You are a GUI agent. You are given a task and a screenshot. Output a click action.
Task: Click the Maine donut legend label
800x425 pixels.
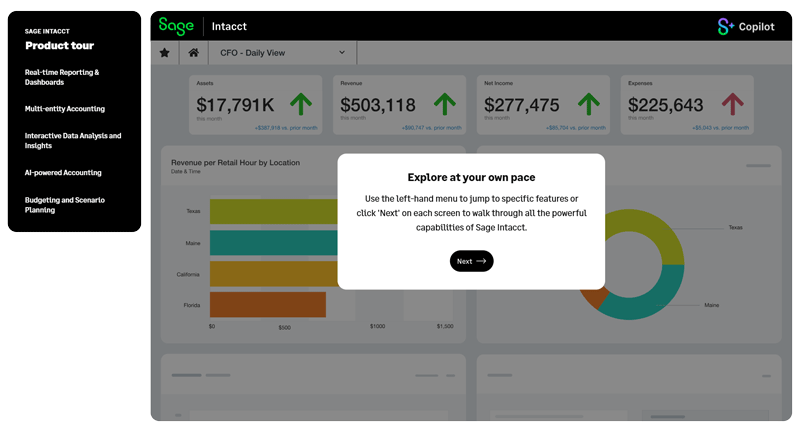[x=712, y=305]
